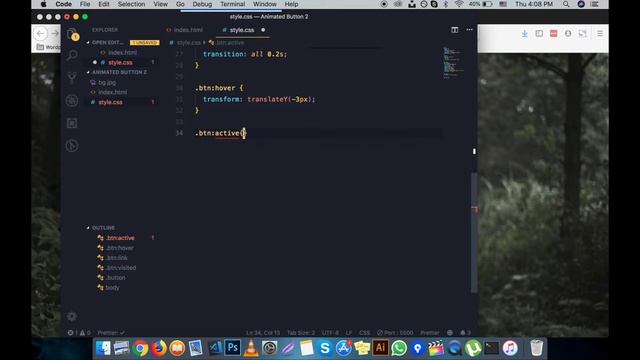Change CSS language mode in status bar
The height and width of the screenshot is (360, 640).
(364, 333)
